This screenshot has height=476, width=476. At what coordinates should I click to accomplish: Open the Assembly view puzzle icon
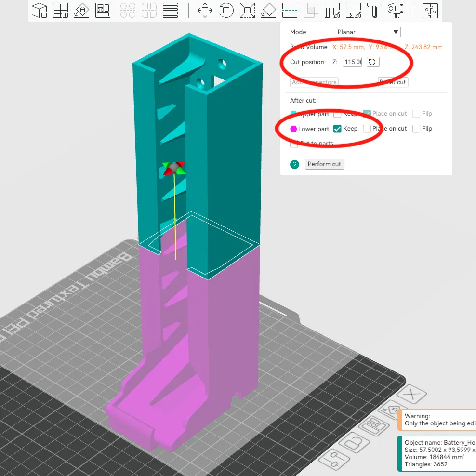coord(430,11)
